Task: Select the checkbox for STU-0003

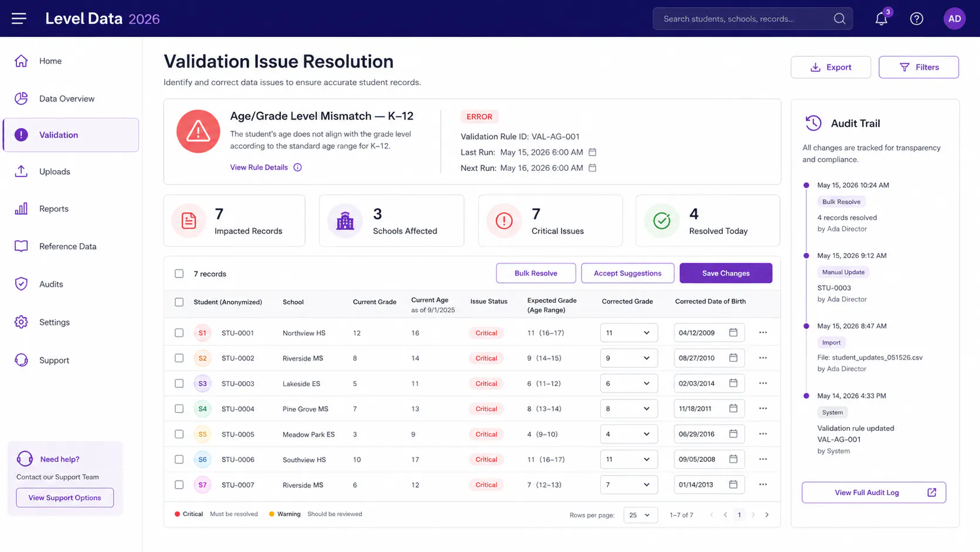Action: pos(179,384)
